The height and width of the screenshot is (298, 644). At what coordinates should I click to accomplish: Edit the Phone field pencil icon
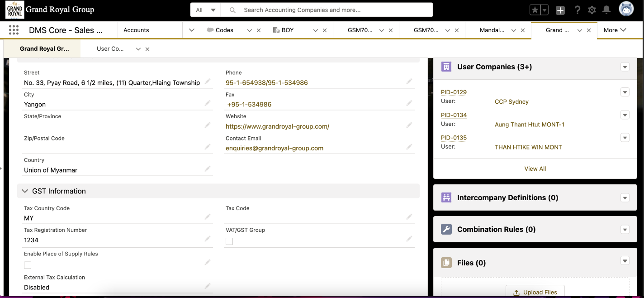[409, 82]
